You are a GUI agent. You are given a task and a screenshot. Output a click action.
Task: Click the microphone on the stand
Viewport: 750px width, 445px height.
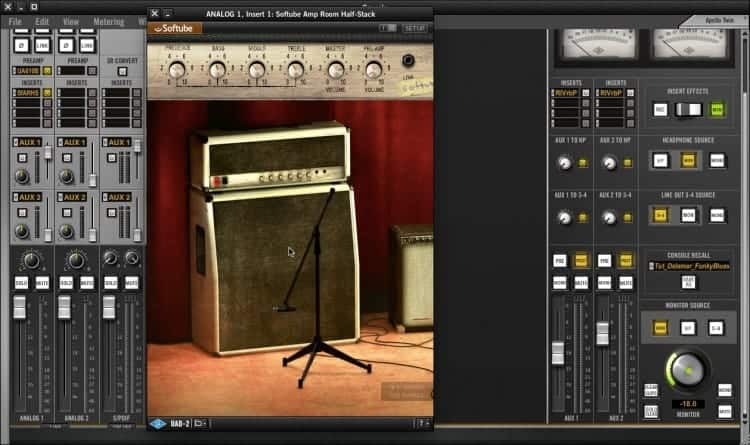[x=285, y=309]
